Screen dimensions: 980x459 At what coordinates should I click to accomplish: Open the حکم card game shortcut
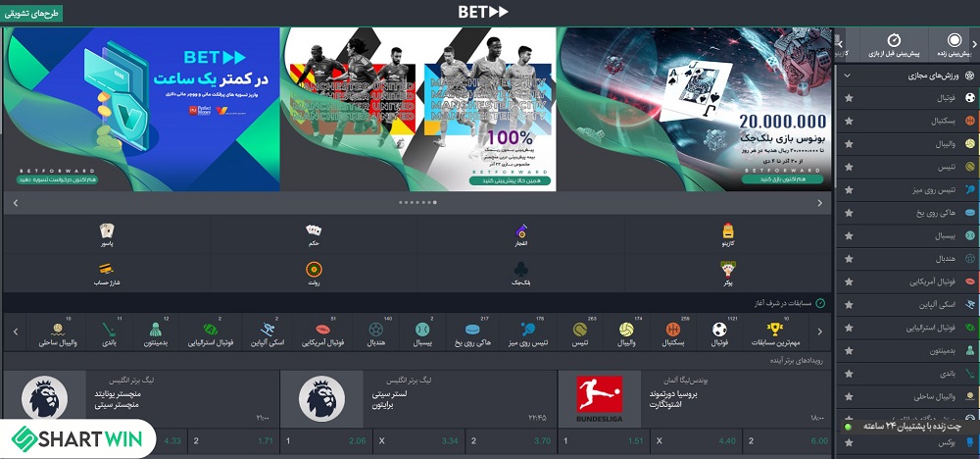click(x=314, y=235)
